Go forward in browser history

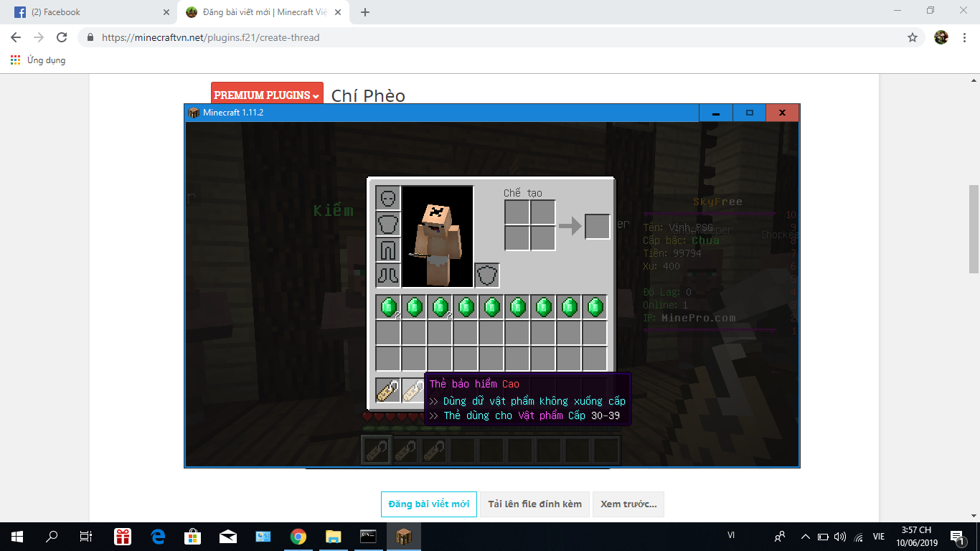click(x=39, y=37)
